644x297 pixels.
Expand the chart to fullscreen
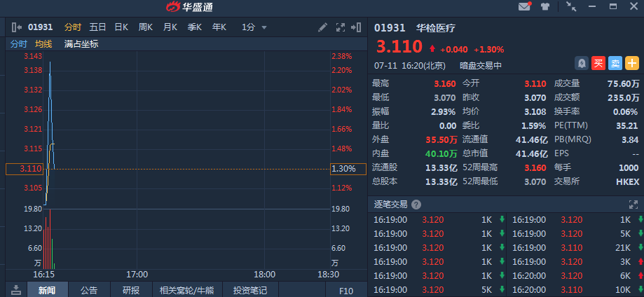pos(341,27)
